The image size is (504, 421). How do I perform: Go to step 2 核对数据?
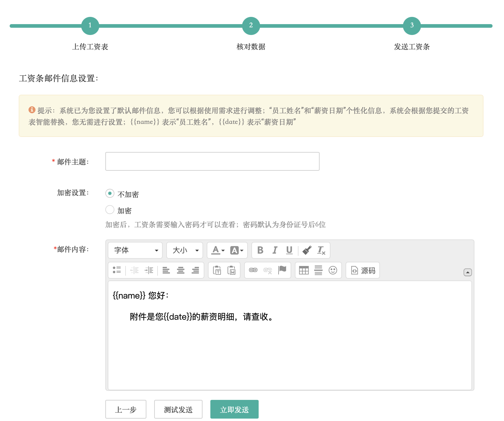point(251,26)
